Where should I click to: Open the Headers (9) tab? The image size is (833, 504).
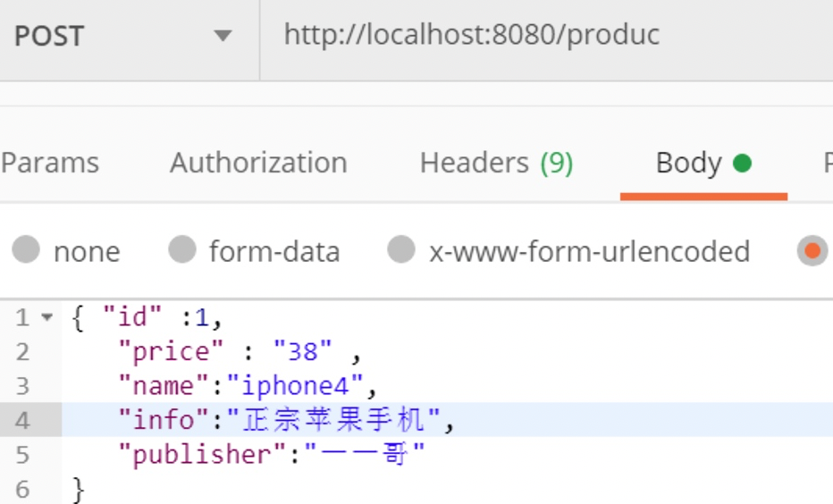tap(496, 163)
